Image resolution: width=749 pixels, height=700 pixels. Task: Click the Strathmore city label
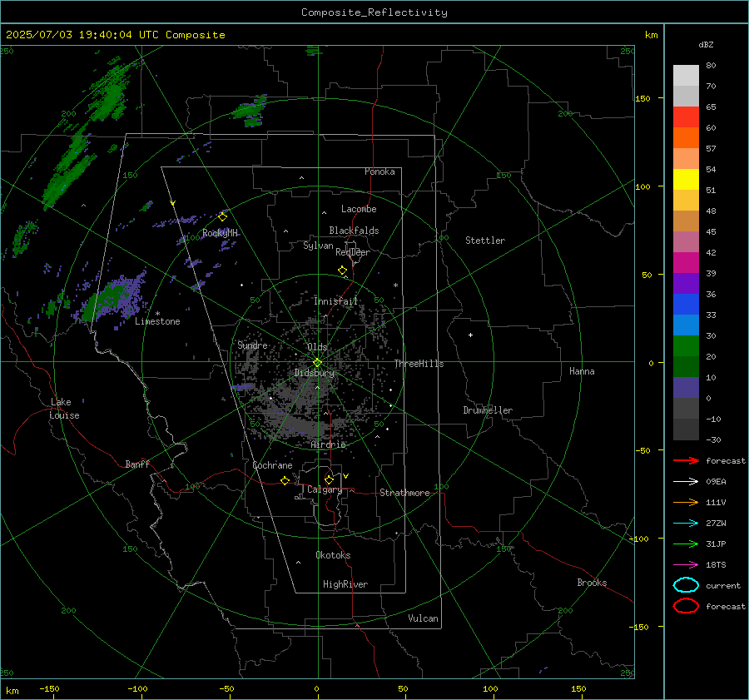point(404,493)
